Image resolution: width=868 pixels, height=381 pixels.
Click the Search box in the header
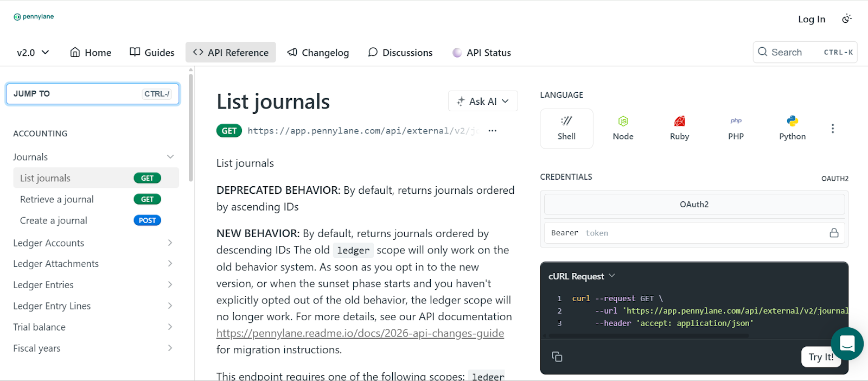(x=805, y=52)
